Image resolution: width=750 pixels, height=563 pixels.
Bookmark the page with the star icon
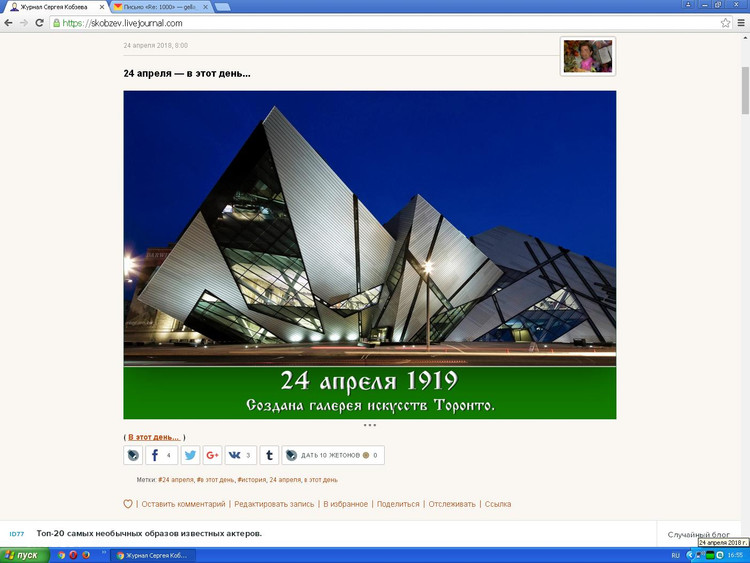[726, 23]
